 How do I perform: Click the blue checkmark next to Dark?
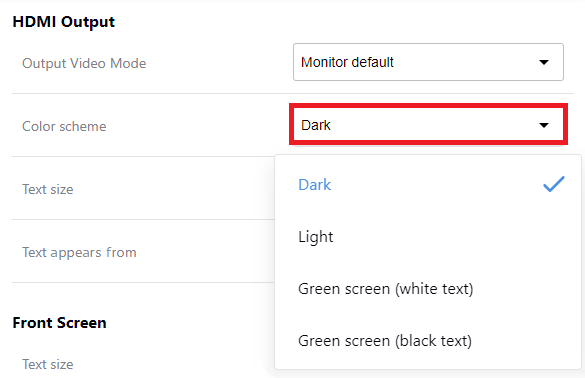pyautogui.click(x=554, y=184)
